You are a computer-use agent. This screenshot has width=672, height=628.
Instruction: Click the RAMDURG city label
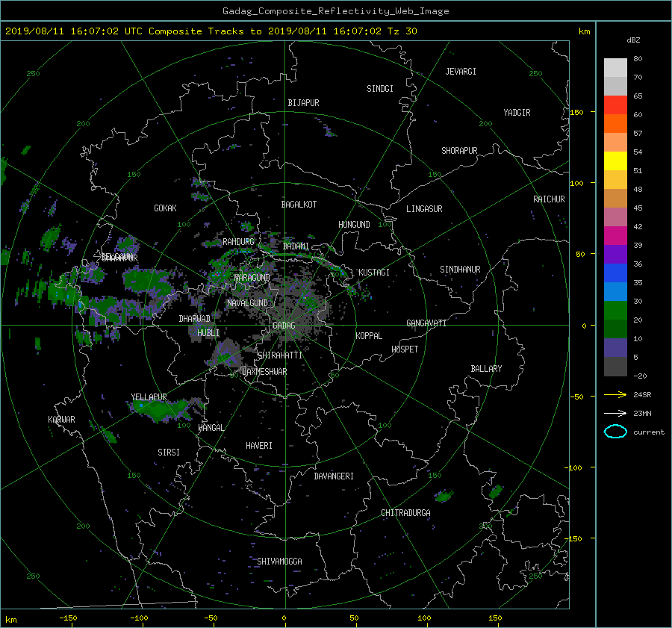(x=238, y=242)
